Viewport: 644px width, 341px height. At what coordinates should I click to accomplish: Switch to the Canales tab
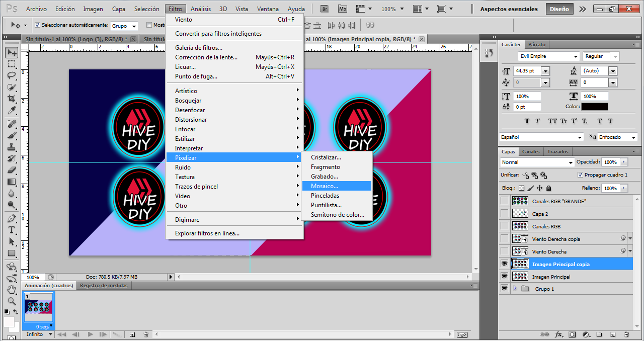531,151
